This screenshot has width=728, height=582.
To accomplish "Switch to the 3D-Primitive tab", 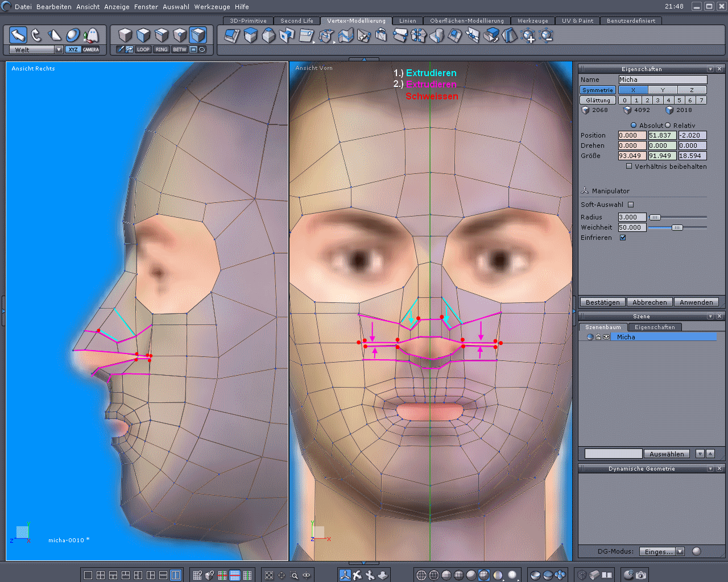I will click(248, 20).
